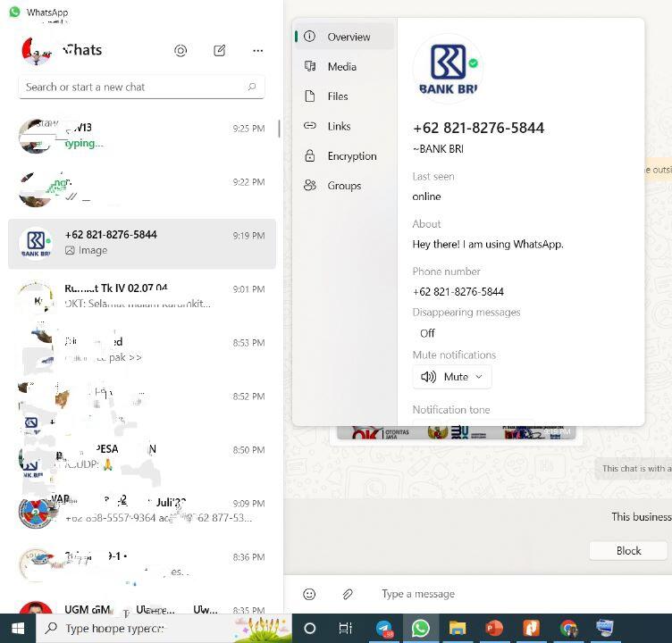Open the rightmost computer icon on taskbar
This screenshot has width=672, height=643.
click(x=605, y=629)
